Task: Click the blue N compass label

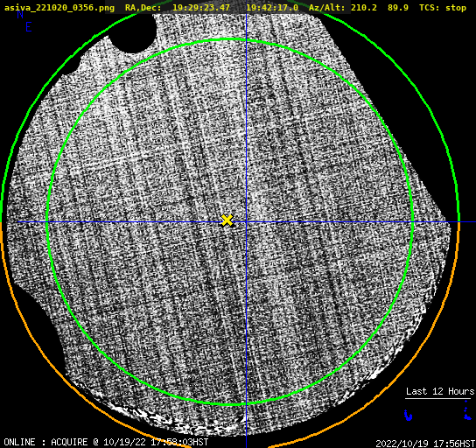Action: (x=20, y=14)
